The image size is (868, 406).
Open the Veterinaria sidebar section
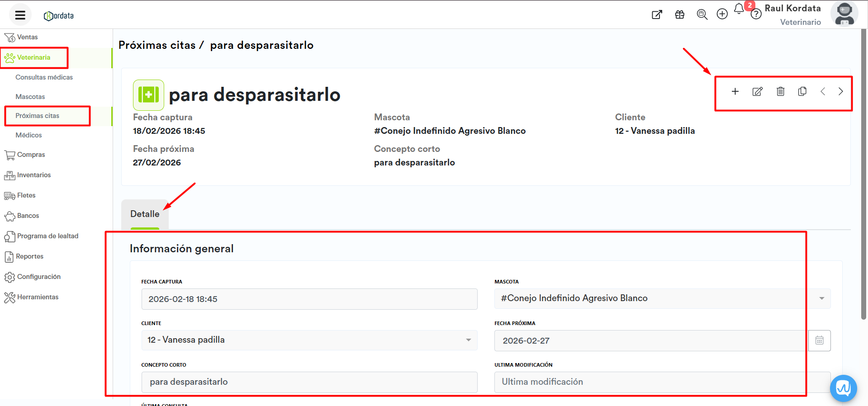34,57
